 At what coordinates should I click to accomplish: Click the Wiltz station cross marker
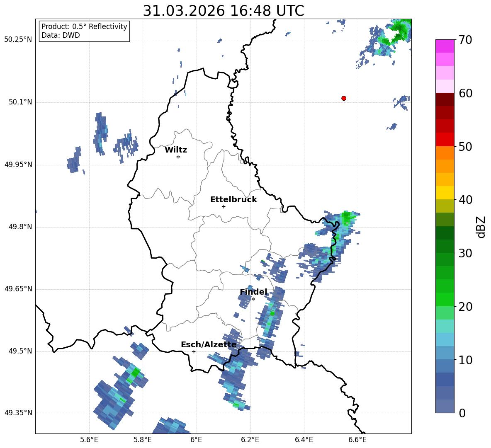coord(178,157)
